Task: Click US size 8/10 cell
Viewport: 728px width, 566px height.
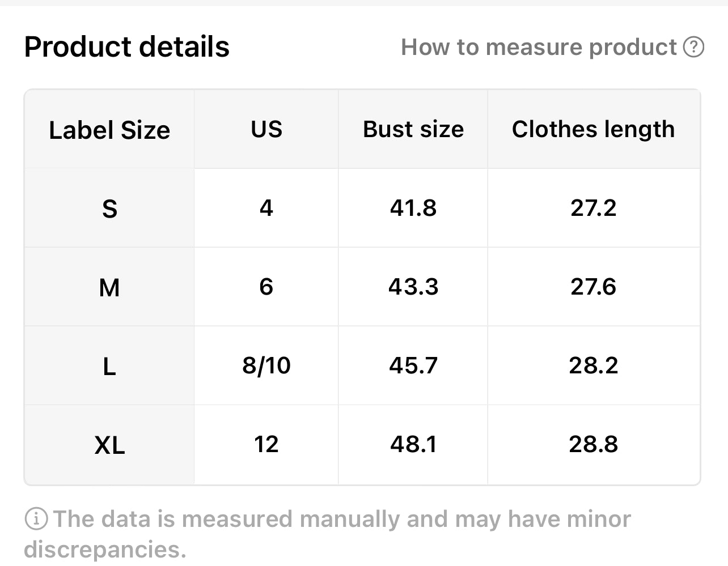Action: [266, 365]
